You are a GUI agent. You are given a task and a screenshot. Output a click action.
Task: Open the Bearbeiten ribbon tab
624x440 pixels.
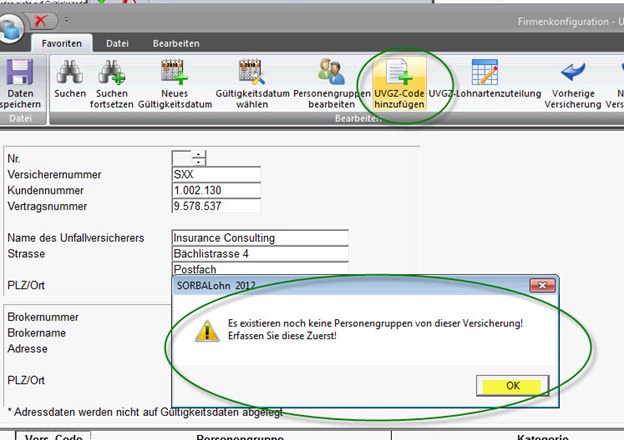[176, 44]
